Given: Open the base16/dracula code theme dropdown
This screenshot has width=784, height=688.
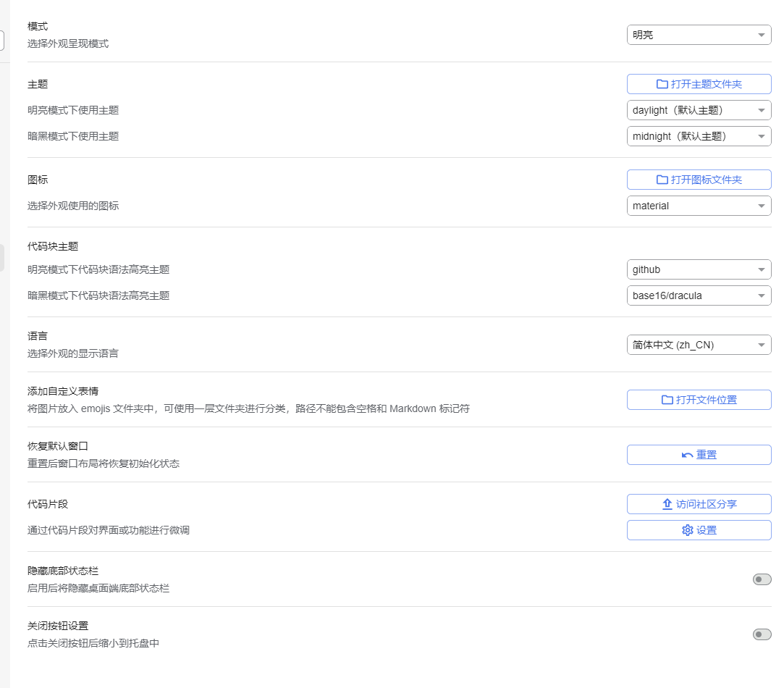Looking at the screenshot, I should click(699, 295).
